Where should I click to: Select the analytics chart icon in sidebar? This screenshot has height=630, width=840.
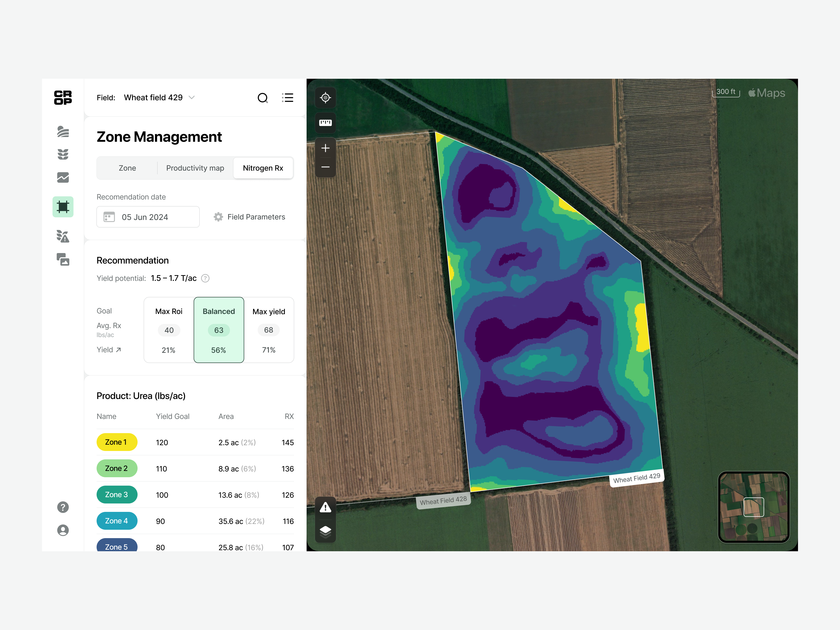click(63, 177)
